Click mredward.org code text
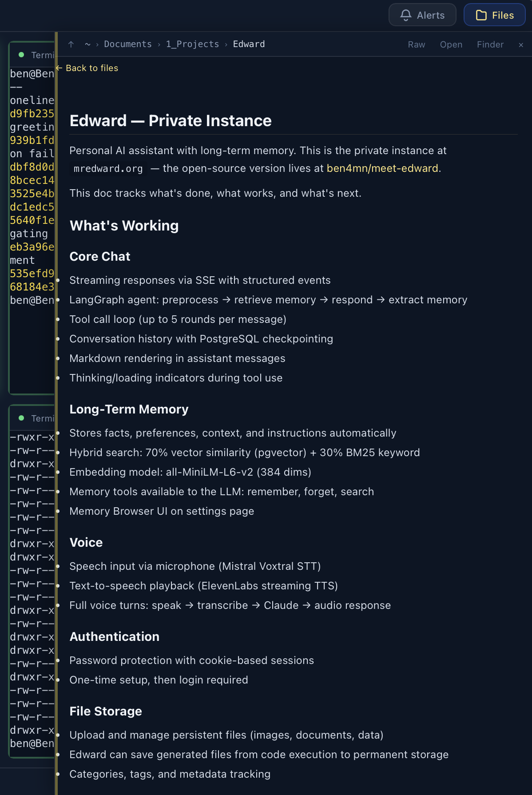Screen dimensions: 532x795 coord(108,169)
